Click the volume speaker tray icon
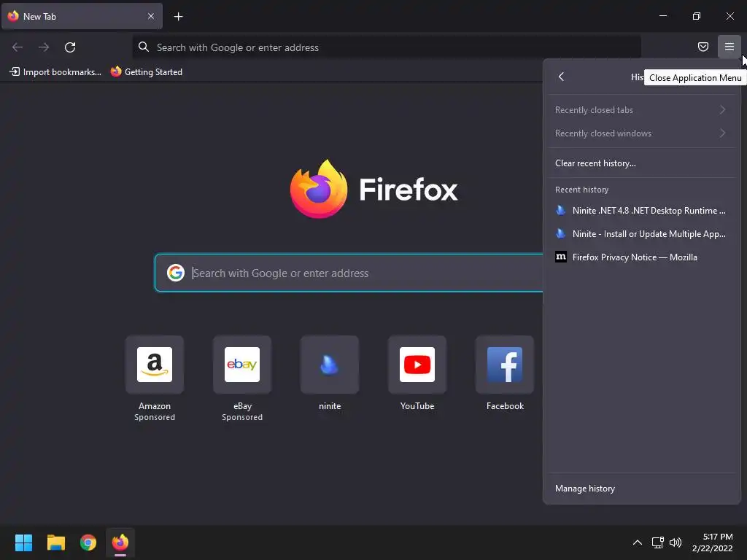747x560 pixels. point(675,542)
